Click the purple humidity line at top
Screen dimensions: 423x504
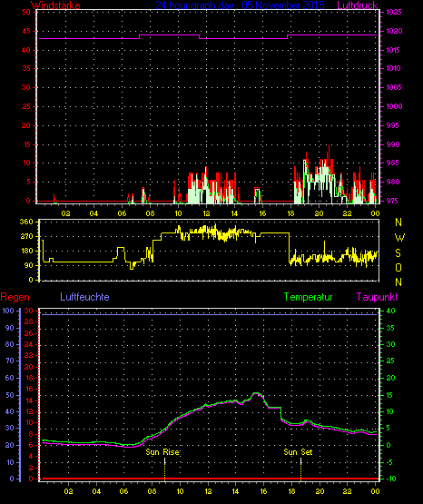coord(209,315)
